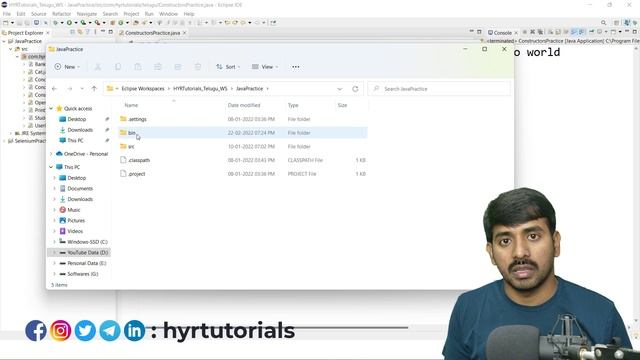The image size is (640, 360).
Task: Click .settings folder icon
Action: pos(123,119)
